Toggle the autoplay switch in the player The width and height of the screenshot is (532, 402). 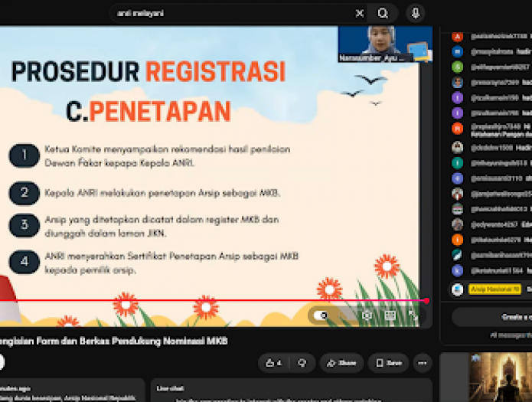pyautogui.click(x=321, y=315)
